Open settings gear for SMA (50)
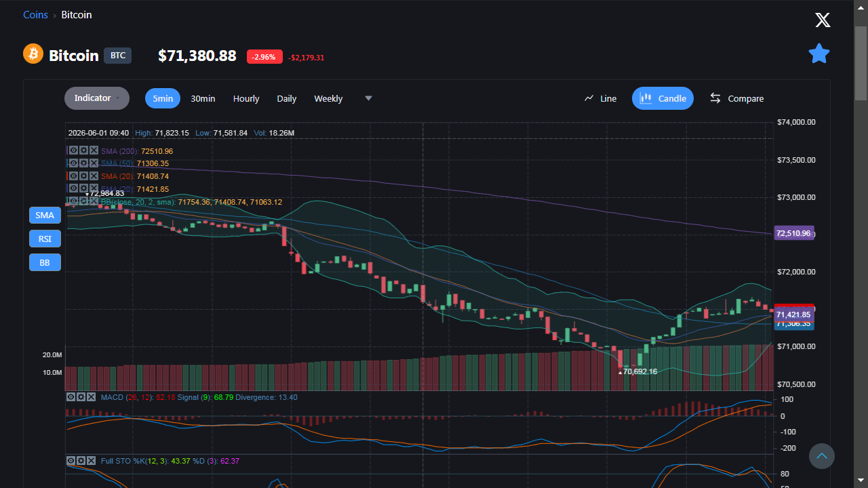This screenshot has height=488, width=868. (83, 163)
